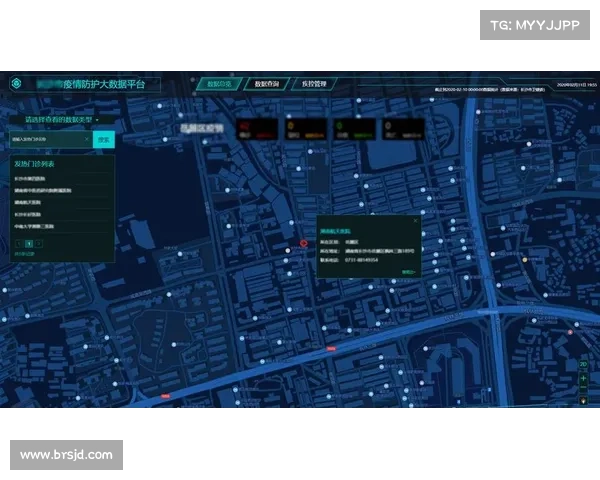Go to the previous page of the clinic list

click(18, 243)
